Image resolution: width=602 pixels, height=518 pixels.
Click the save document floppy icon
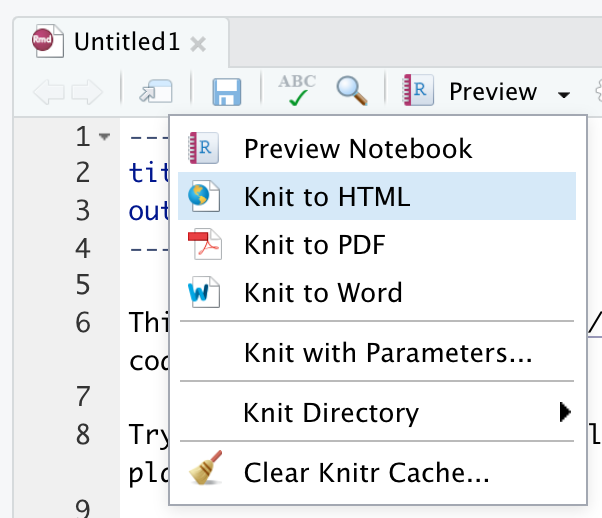pyautogui.click(x=227, y=92)
